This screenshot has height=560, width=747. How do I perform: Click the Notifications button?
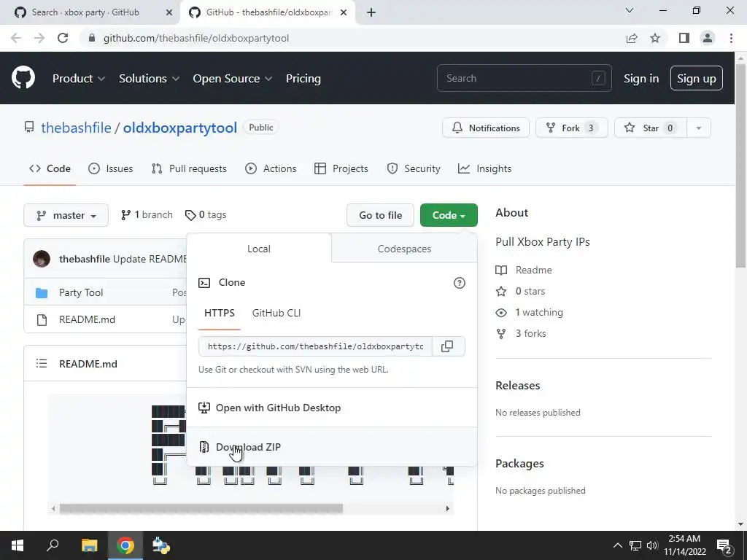tap(485, 128)
